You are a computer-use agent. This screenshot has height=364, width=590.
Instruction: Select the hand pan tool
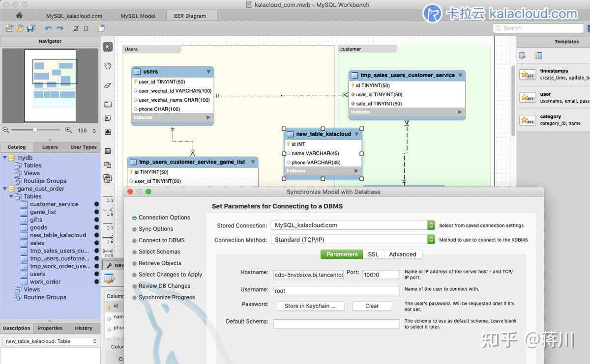[x=108, y=66]
